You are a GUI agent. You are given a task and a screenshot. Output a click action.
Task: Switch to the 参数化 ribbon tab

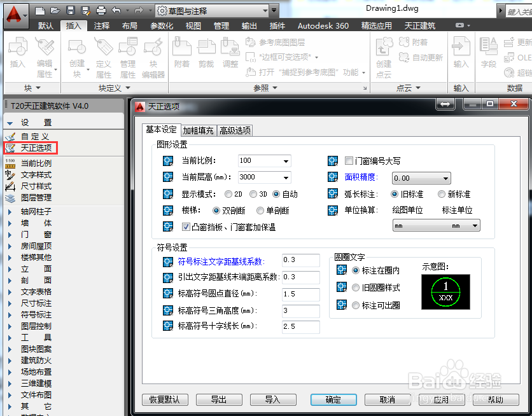pos(162,26)
